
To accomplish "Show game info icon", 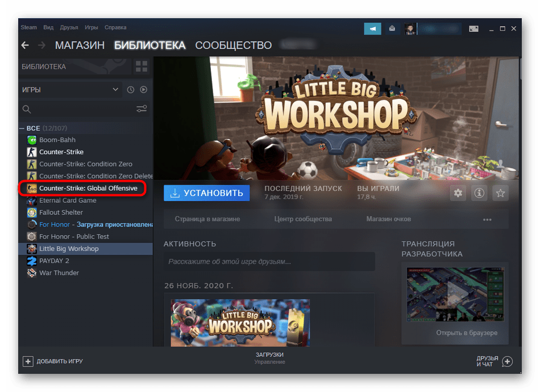I will [479, 193].
